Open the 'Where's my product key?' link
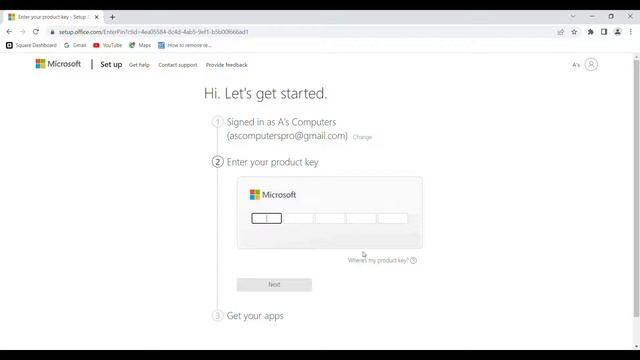The image size is (640, 360). [x=378, y=260]
